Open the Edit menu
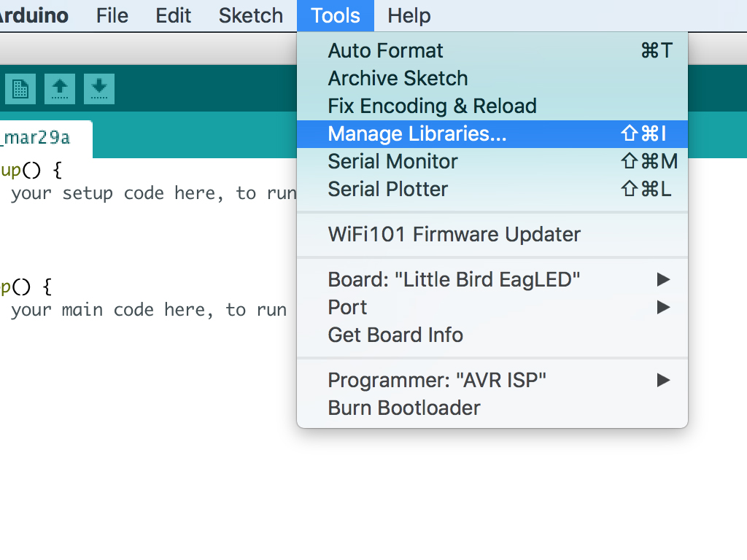Screen dimensions: 747x560 pos(174,16)
